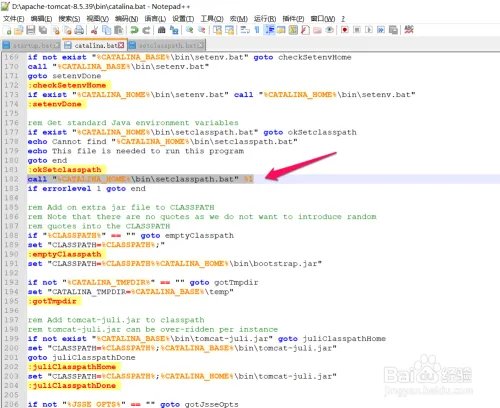The image size is (500, 408).
Task: Undo last edit with green arrow icon
Action: pyautogui.click(x=134, y=30)
